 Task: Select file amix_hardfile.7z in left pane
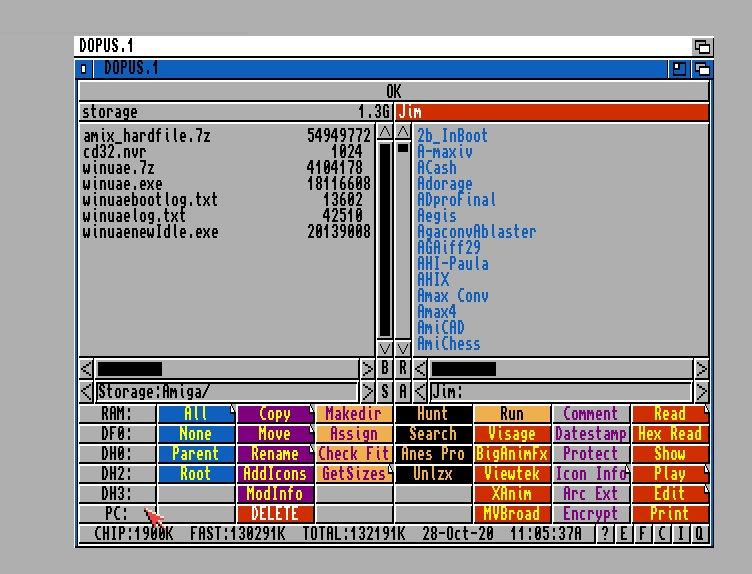[226, 136]
